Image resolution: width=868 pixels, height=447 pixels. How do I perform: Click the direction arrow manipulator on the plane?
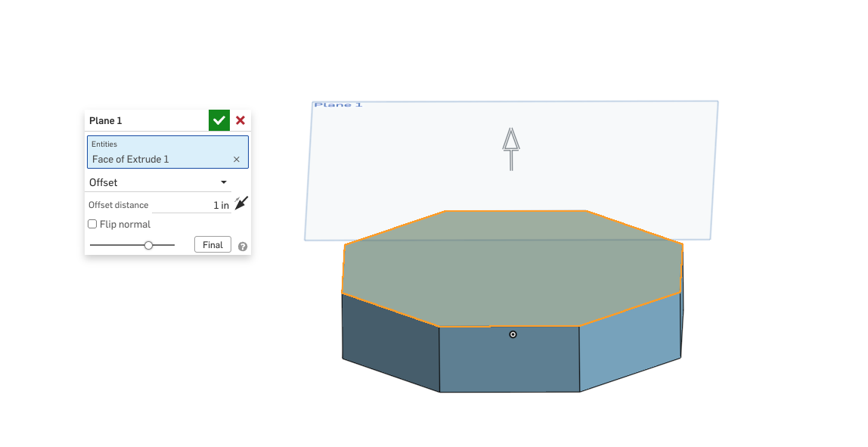click(x=512, y=147)
